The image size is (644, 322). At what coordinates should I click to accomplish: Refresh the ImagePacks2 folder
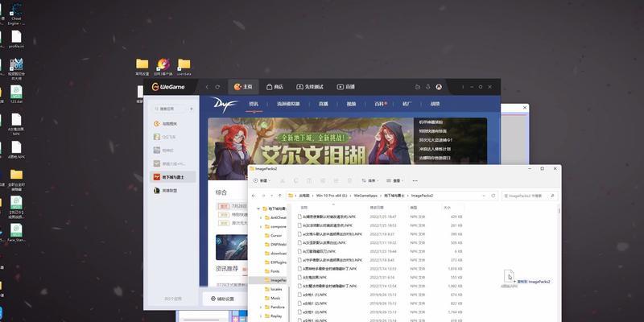click(493, 196)
